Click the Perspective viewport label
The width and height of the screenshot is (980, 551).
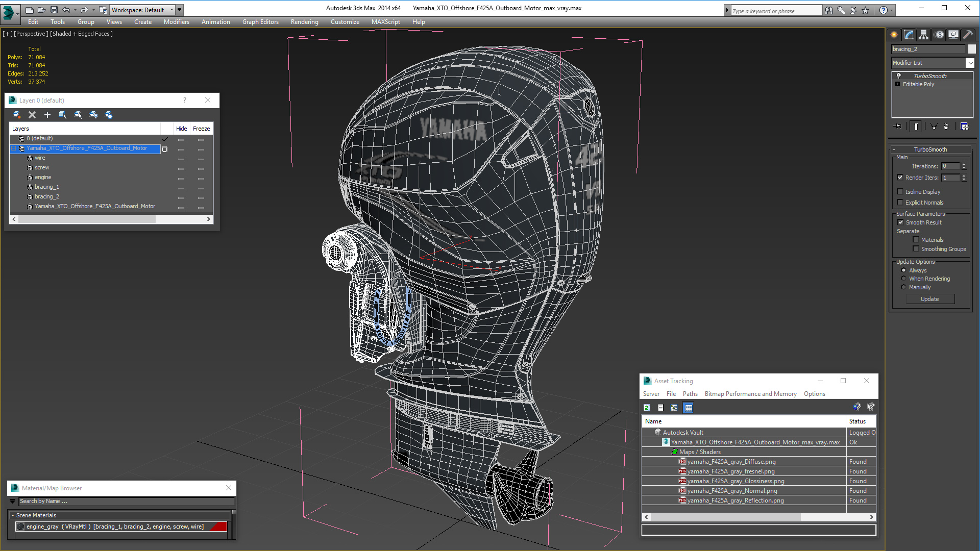pos(31,34)
